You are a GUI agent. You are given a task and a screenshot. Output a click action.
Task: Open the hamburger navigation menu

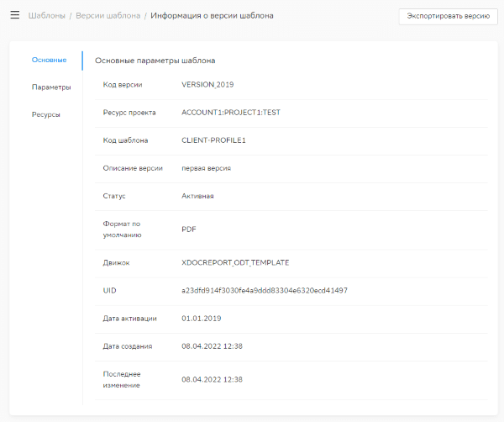tap(14, 15)
